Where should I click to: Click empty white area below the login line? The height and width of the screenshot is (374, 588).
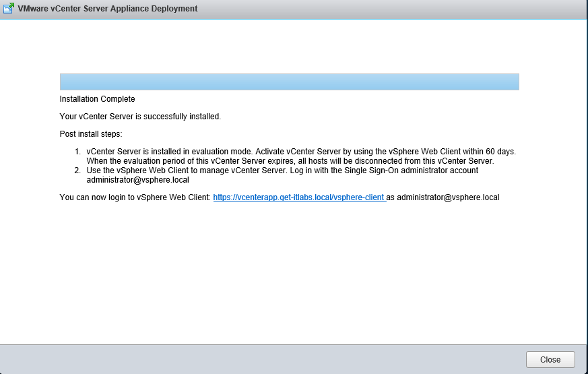click(x=290, y=270)
